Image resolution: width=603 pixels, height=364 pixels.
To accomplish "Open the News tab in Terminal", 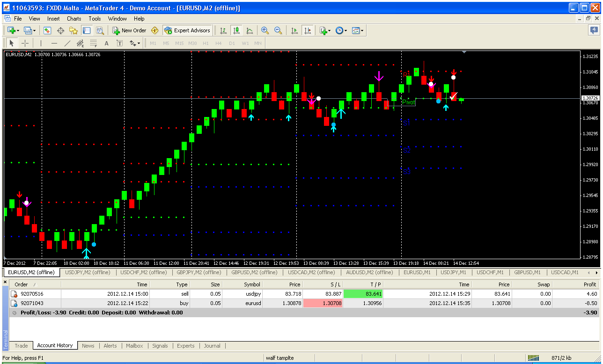I will (88, 346).
